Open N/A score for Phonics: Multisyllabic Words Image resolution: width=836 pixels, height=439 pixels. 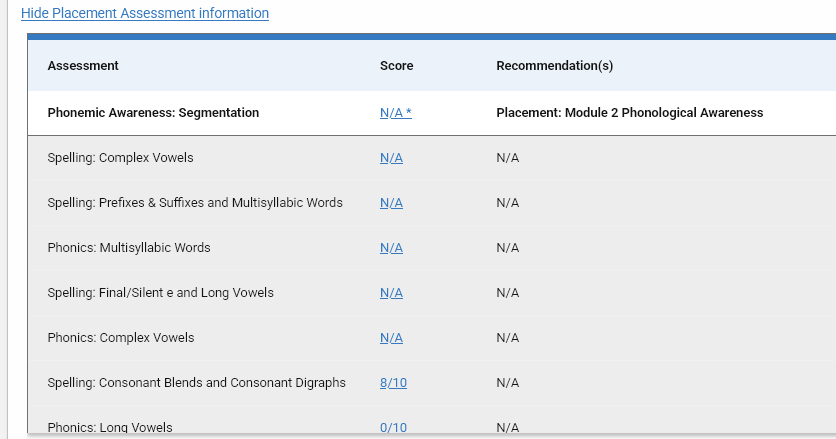(x=391, y=248)
